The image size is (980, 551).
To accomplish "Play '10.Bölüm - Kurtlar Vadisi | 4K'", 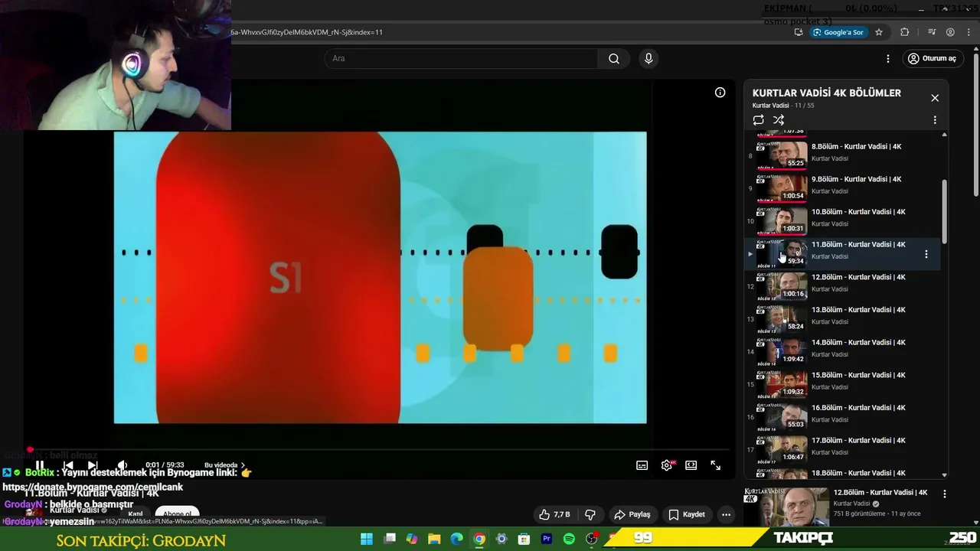I will pyautogui.click(x=858, y=212).
